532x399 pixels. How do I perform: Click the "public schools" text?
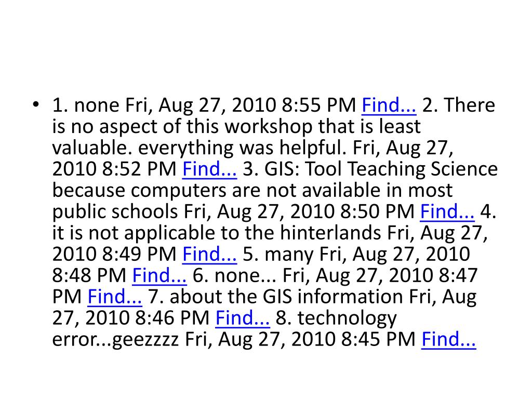pyautogui.click(x=115, y=212)
